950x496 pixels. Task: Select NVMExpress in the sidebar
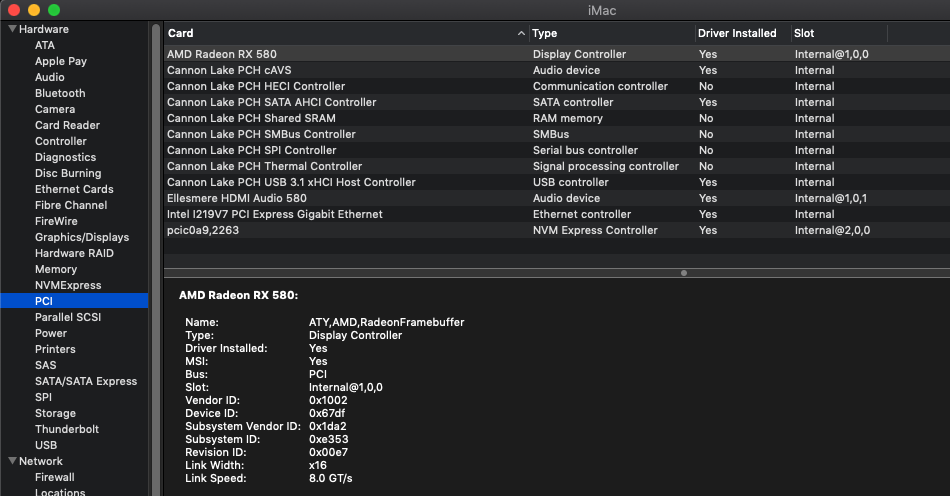click(x=68, y=285)
